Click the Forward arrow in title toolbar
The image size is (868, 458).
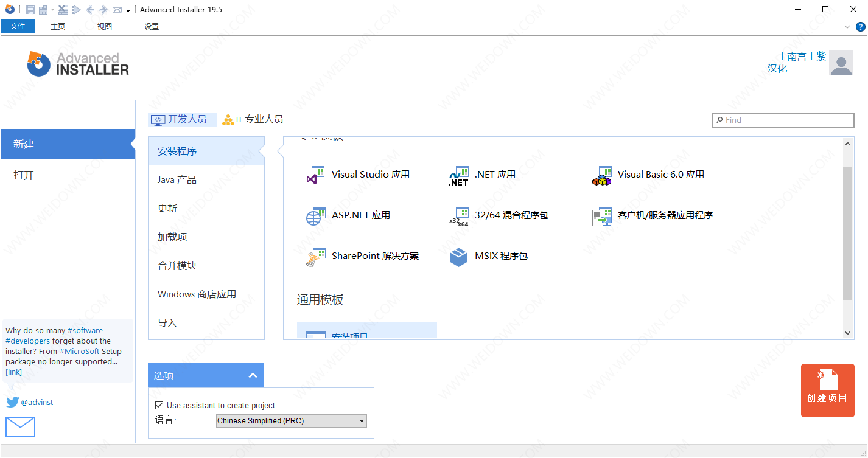[x=103, y=10]
